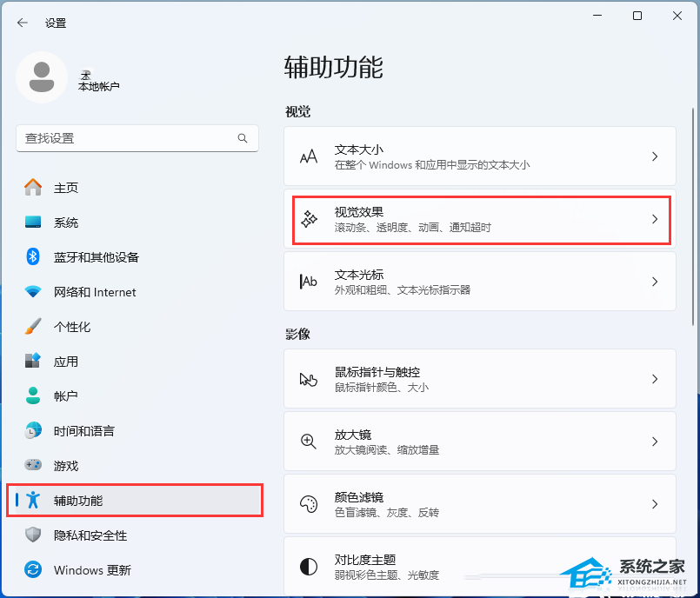Open 文本光标 via its right chevron

pyautogui.click(x=655, y=282)
